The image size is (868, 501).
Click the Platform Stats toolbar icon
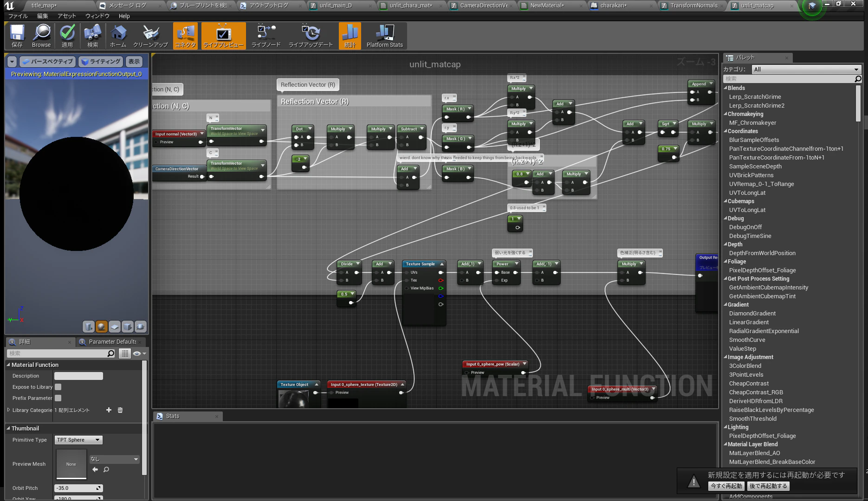(384, 36)
